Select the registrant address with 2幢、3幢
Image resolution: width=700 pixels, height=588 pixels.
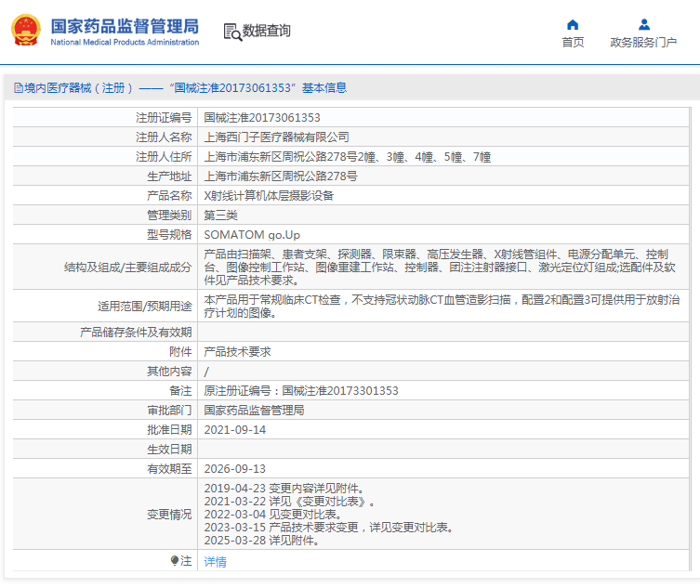[348, 157]
